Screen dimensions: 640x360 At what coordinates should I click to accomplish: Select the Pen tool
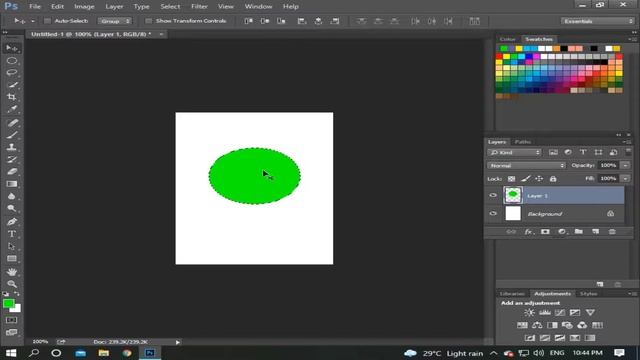[x=12, y=222]
